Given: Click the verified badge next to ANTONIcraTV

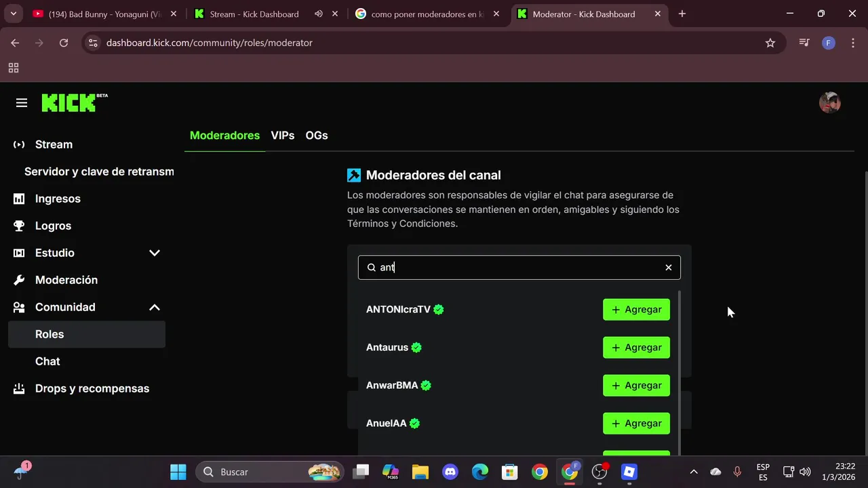Looking at the screenshot, I should (x=439, y=310).
